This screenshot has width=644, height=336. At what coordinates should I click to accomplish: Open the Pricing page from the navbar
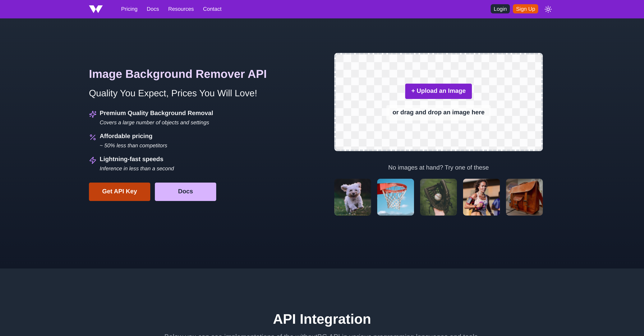pos(129,9)
